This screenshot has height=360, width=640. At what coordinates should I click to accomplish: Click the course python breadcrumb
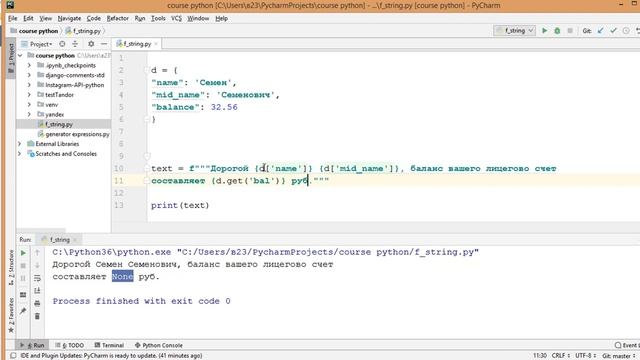[x=34, y=31]
